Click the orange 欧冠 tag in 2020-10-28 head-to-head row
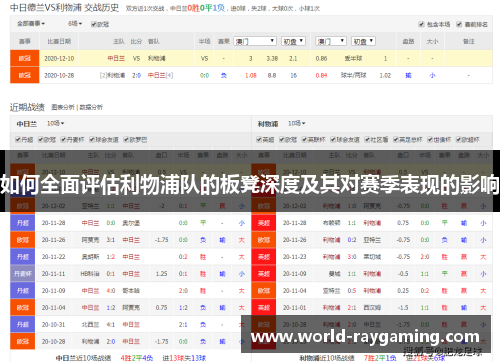The image size is (500, 362). (25, 75)
